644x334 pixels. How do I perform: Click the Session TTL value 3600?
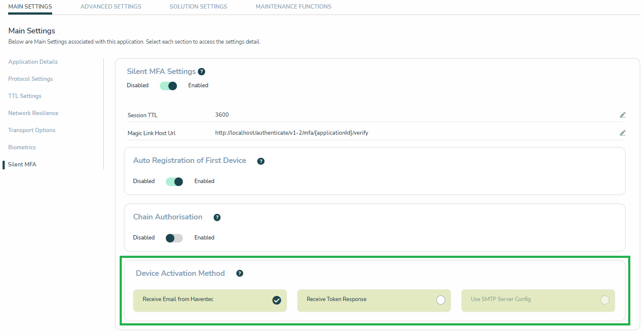[x=222, y=115]
